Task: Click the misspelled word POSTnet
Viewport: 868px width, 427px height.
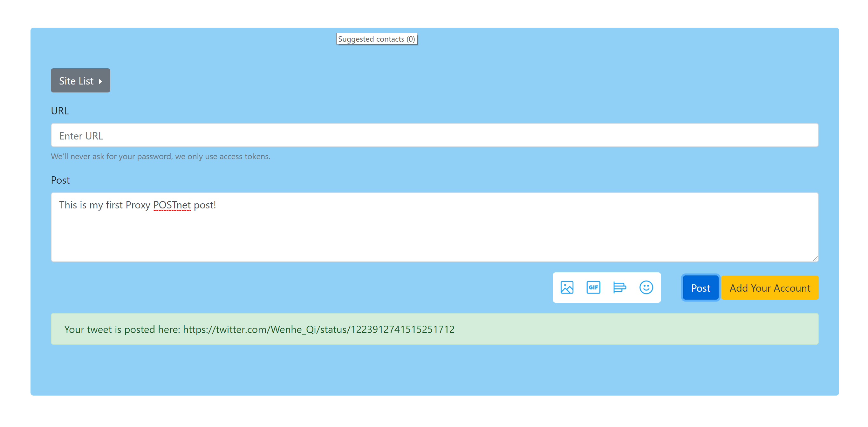Action: [172, 205]
